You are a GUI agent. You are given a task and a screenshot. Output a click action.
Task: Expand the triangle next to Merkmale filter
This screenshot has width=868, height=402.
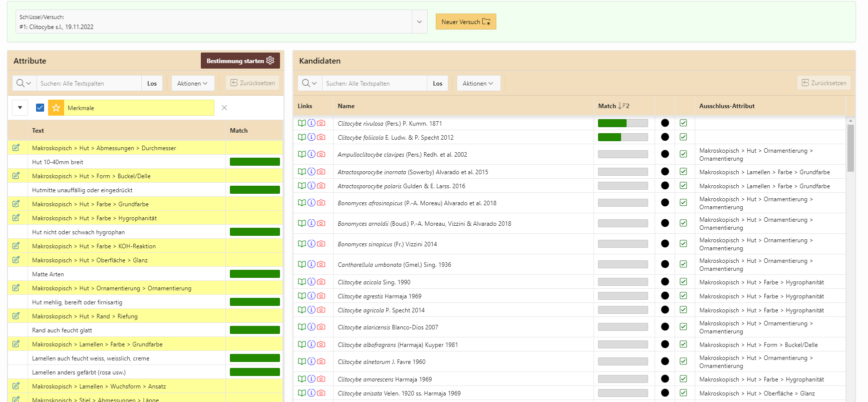point(20,108)
